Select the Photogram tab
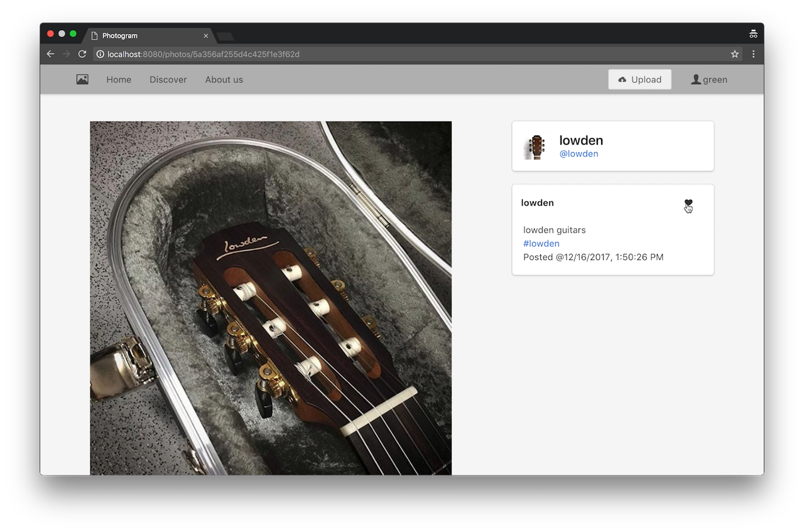The height and width of the screenshot is (532, 804). click(148, 36)
